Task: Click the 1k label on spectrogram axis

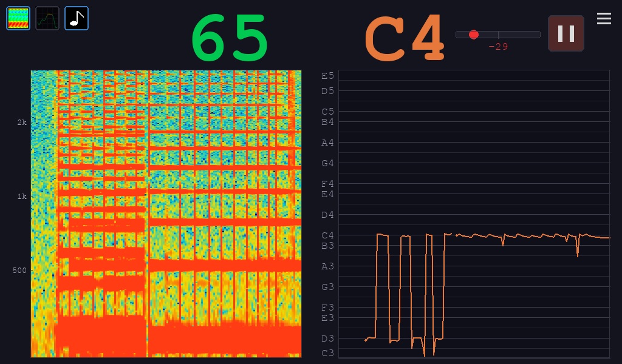Action: pyautogui.click(x=22, y=197)
